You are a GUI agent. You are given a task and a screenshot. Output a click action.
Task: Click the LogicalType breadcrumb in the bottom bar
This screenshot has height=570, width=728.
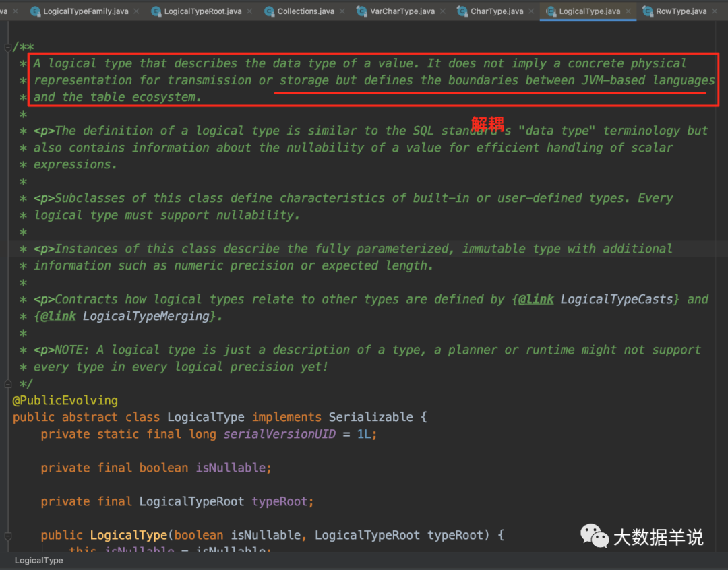coord(38,561)
